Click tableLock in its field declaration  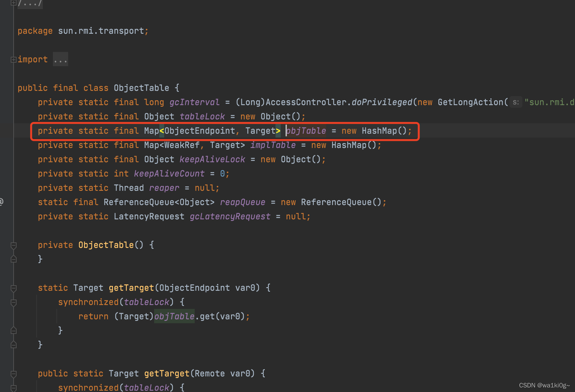click(202, 116)
